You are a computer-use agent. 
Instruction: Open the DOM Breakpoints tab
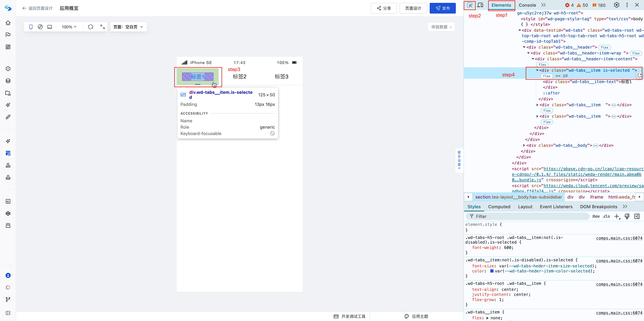[x=599, y=207]
